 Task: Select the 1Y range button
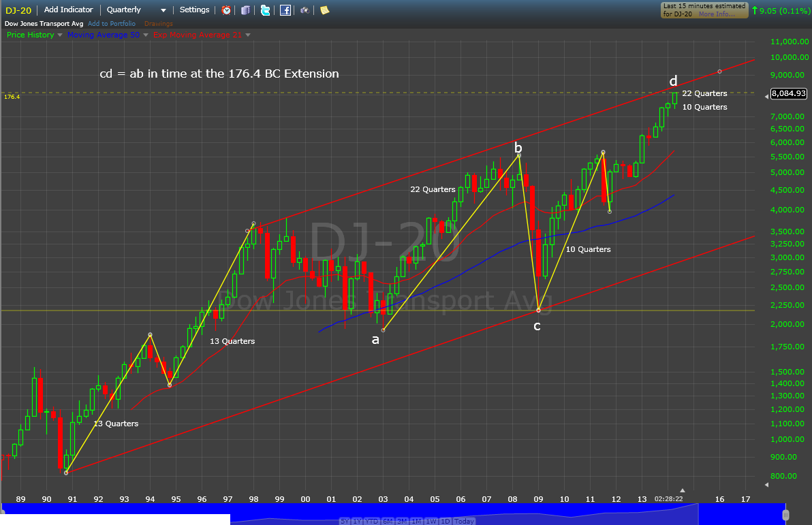pos(357,522)
